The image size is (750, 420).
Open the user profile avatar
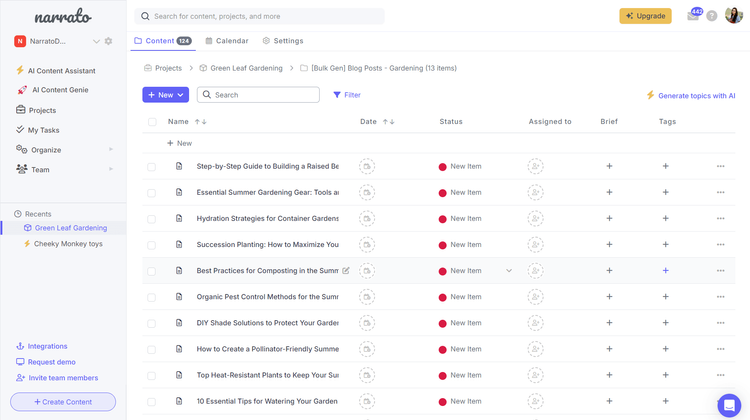[734, 15]
